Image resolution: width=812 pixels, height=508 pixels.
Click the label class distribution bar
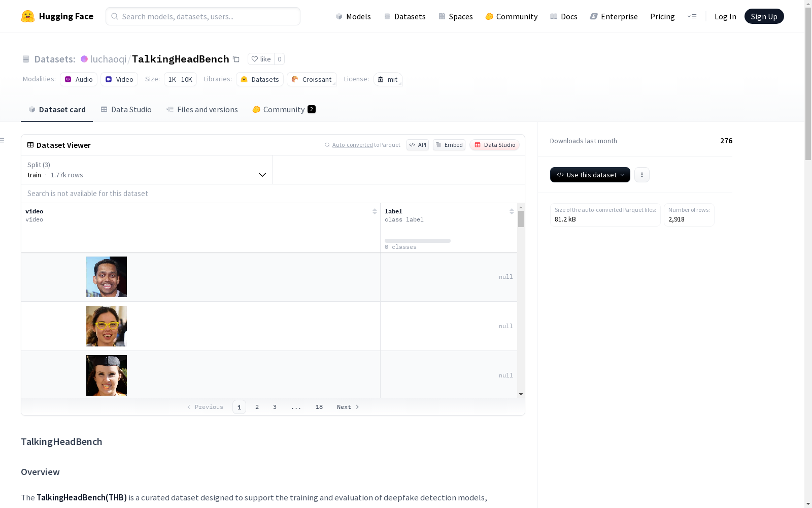click(418, 241)
